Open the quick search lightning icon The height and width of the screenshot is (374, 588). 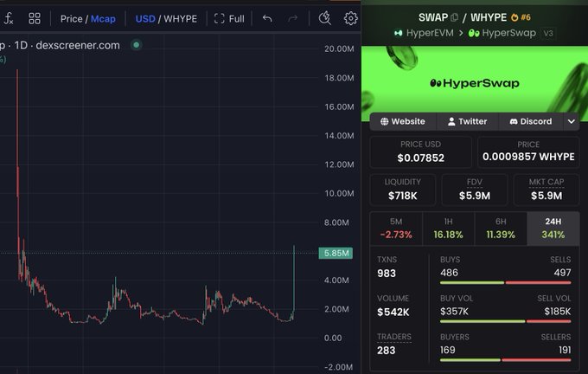(325, 18)
